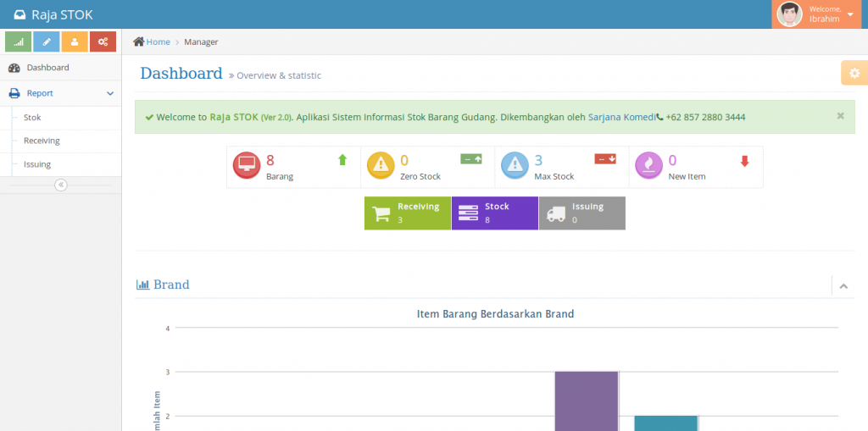Click the red badge beside Max Stock
Image resolution: width=868 pixels, height=431 pixels.
click(x=605, y=159)
